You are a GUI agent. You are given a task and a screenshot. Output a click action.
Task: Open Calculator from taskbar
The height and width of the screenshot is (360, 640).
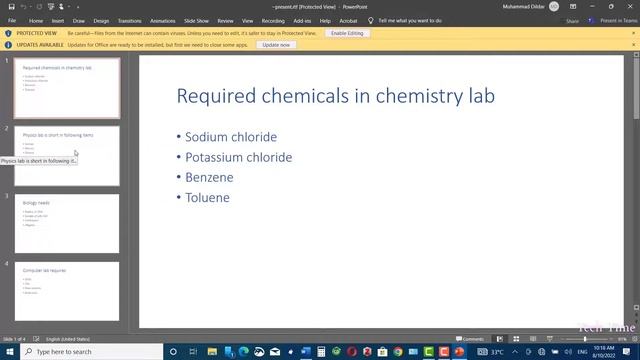pyautogui.click(x=321, y=351)
